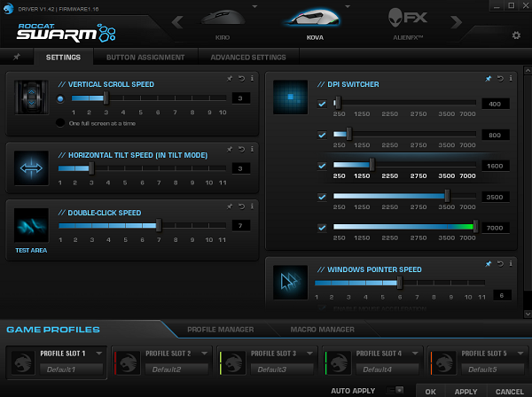Show DPI Switcher information

[x=511, y=79]
